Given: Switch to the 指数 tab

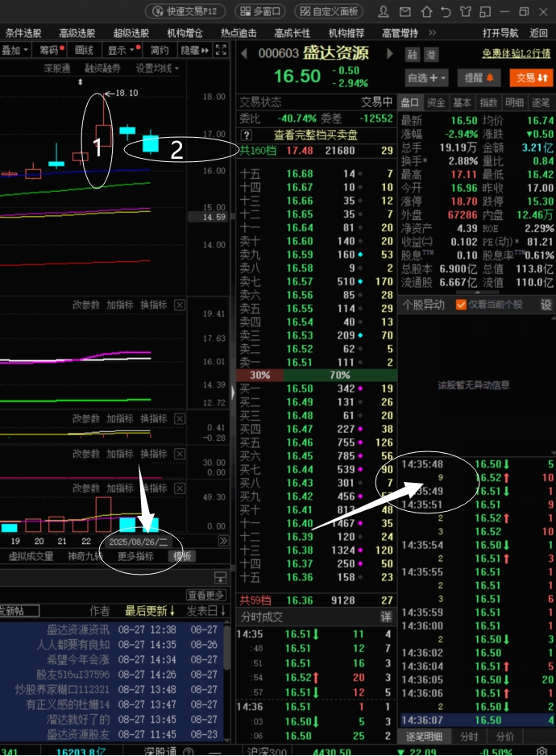Looking at the screenshot, I should [488, 102].
